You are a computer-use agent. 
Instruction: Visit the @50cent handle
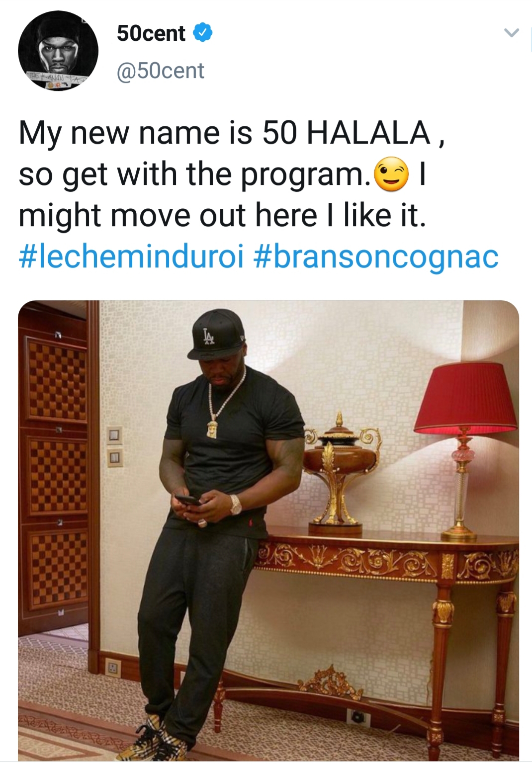161,71
